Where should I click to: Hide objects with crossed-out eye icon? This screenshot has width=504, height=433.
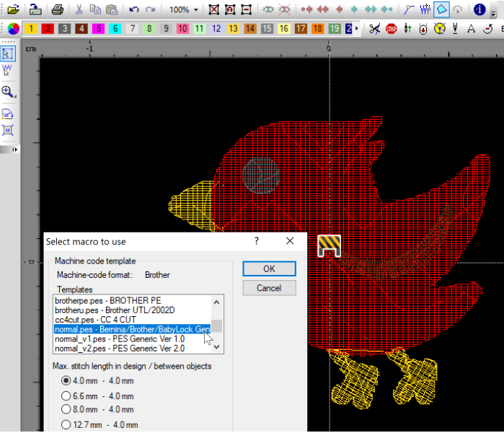tap(284, 9)
